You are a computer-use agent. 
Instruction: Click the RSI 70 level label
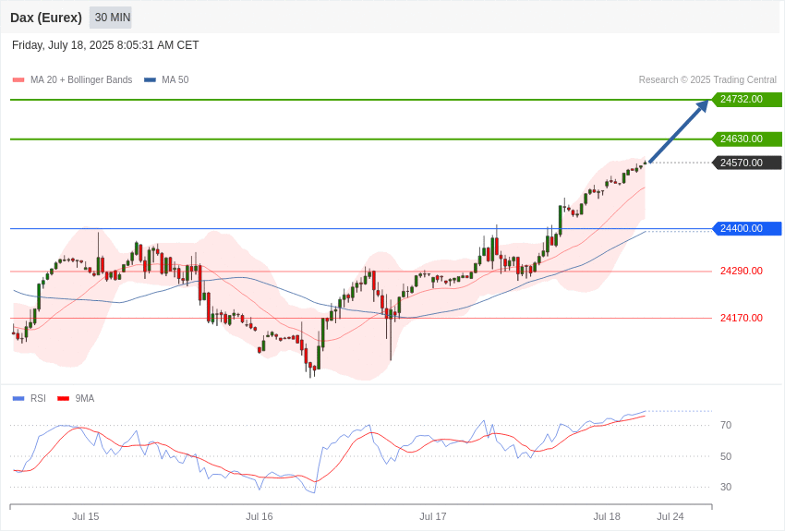726,425
